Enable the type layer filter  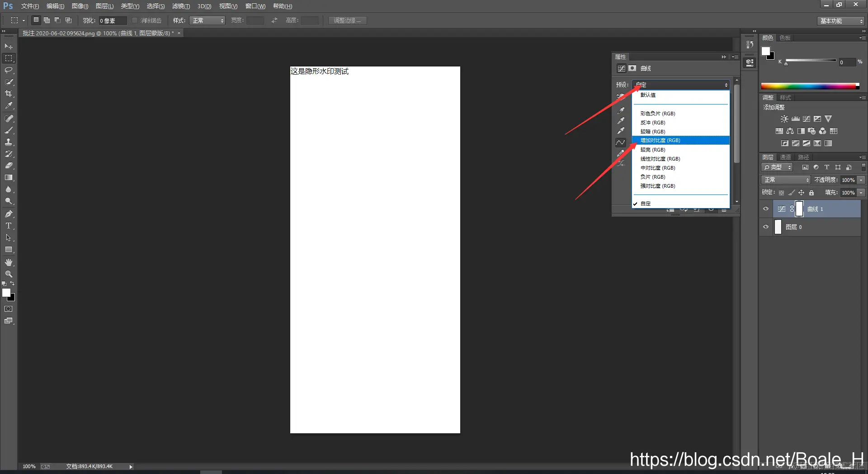(x=827, y=167)
